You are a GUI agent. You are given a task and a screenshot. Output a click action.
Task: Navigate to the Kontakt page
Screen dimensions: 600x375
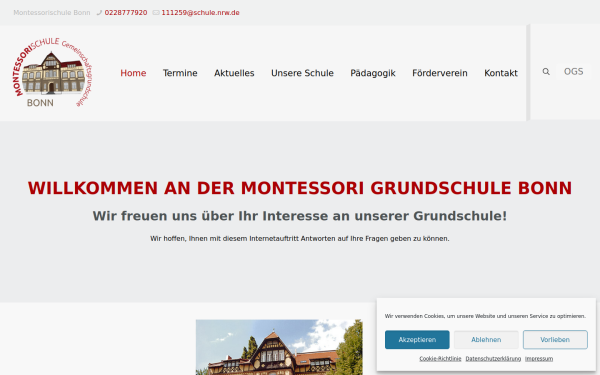click(x=501, y=73)
